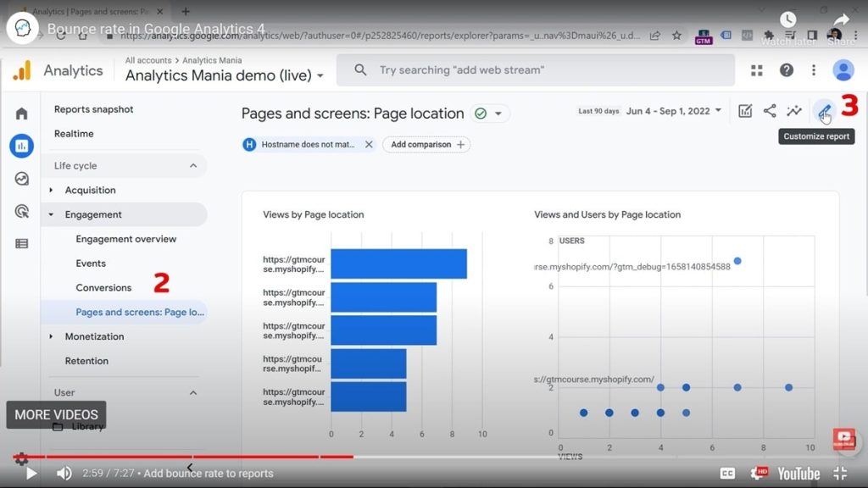The width and height of the screenshot is (868, 488).
Task: Open the Library folder item
Action: [x=78, y=427]
